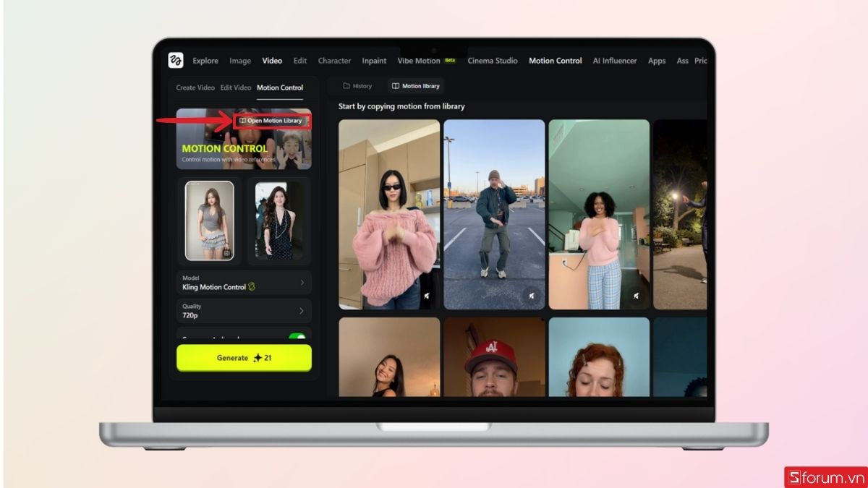
Task: Open the woman in plaid pants video
Action: click(x=599, y=215)
